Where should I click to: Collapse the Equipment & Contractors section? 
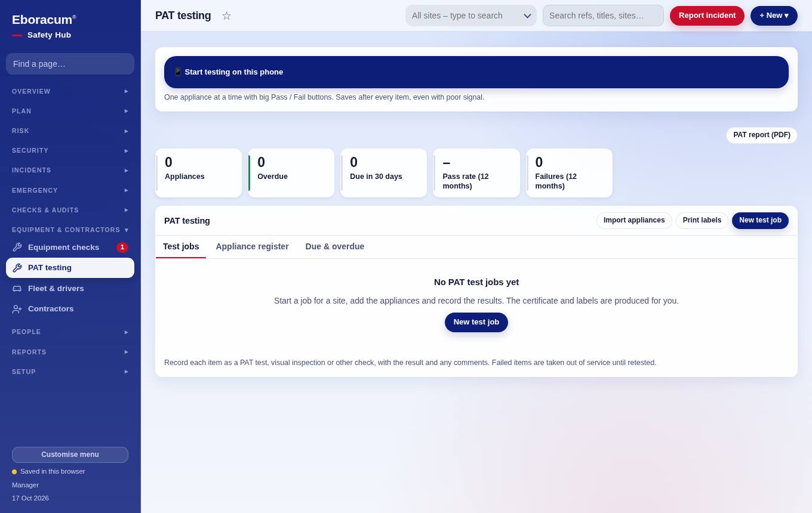click(x=70, y=230)
